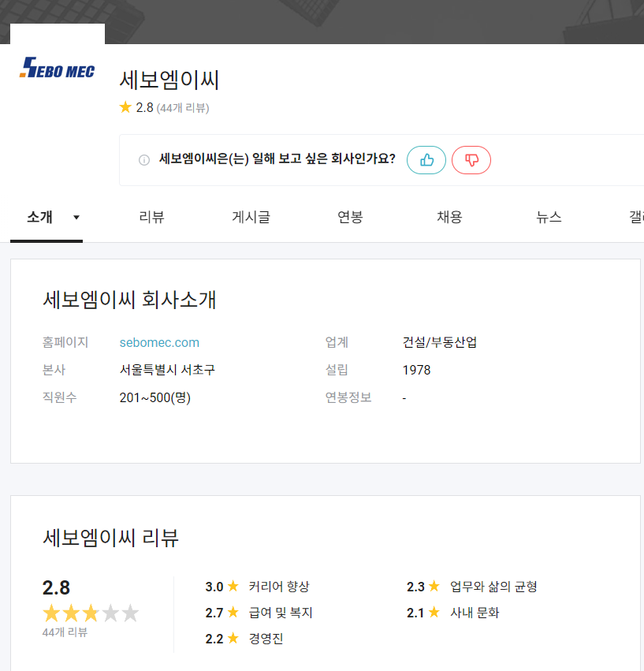Click the 서울특별시 서초구 headquarters text

click(167, 370)
